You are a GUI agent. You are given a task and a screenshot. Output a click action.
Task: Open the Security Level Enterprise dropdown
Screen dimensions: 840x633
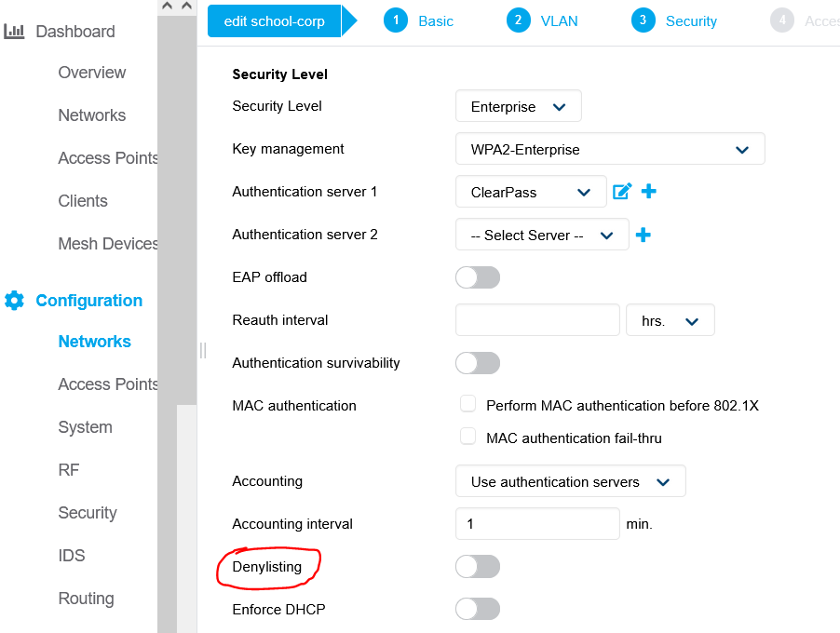518,106
